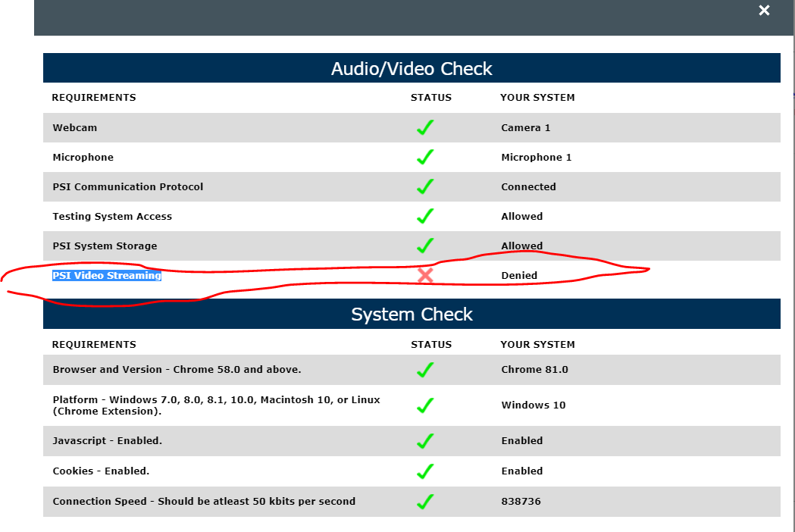Click the green checkmark for Microphone

pyautogui.click(x=425, y=157)
